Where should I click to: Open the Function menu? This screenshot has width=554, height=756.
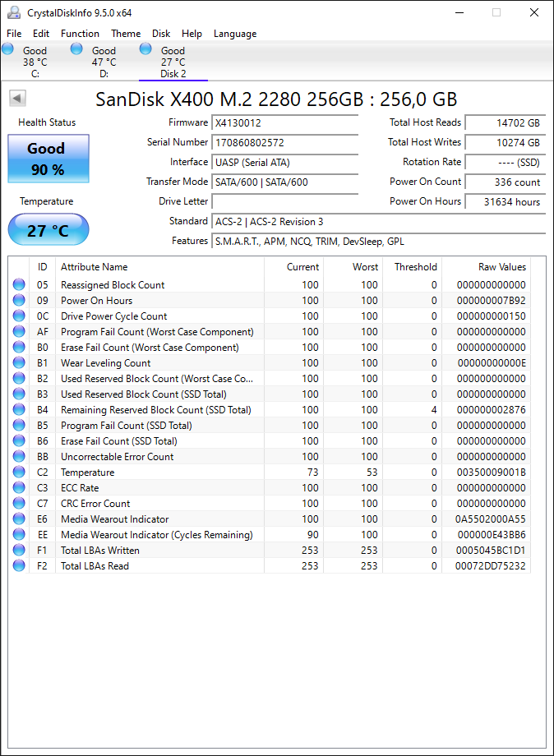[x=80, y=33]
